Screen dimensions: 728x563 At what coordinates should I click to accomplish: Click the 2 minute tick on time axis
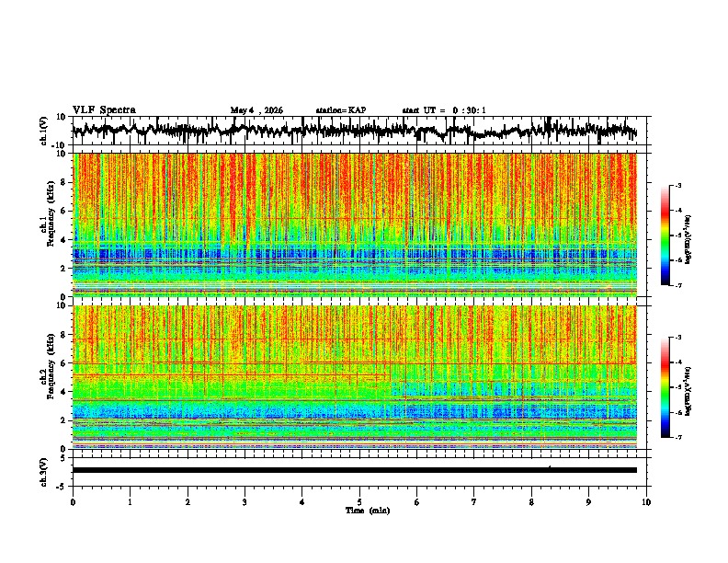pyautogui.click(x=188, y=502)
